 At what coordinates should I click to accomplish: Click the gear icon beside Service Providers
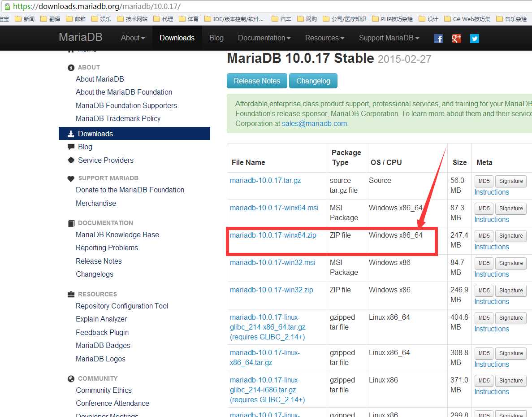point(71,160)
